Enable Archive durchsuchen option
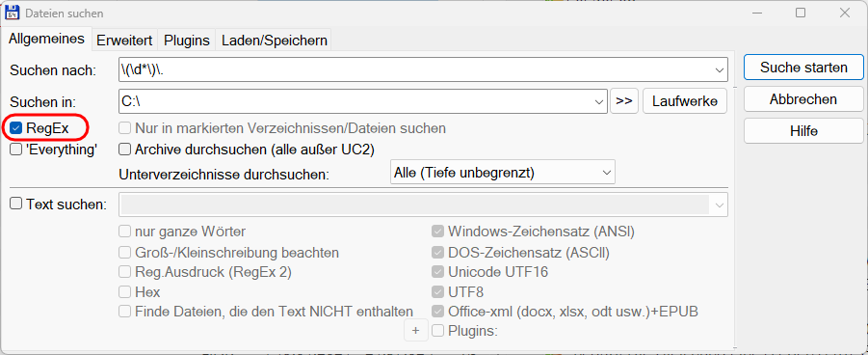This screenshot has height=355, width=868. click(125, 149)
